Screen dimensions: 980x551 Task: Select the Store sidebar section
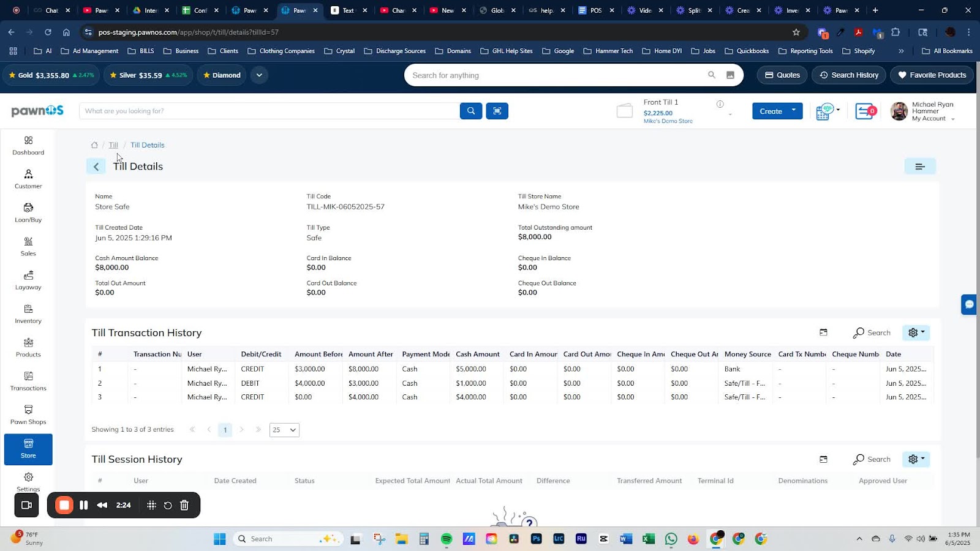[28, 449]
